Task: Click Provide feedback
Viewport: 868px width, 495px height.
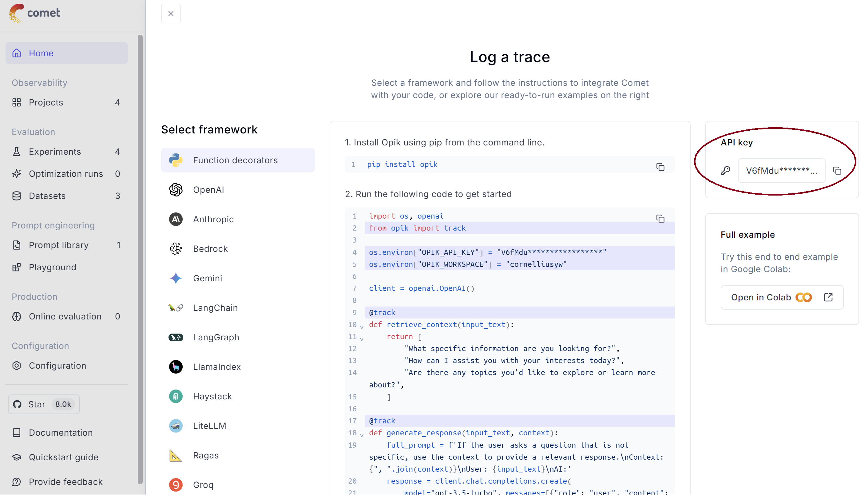Action: pos(67,482)
